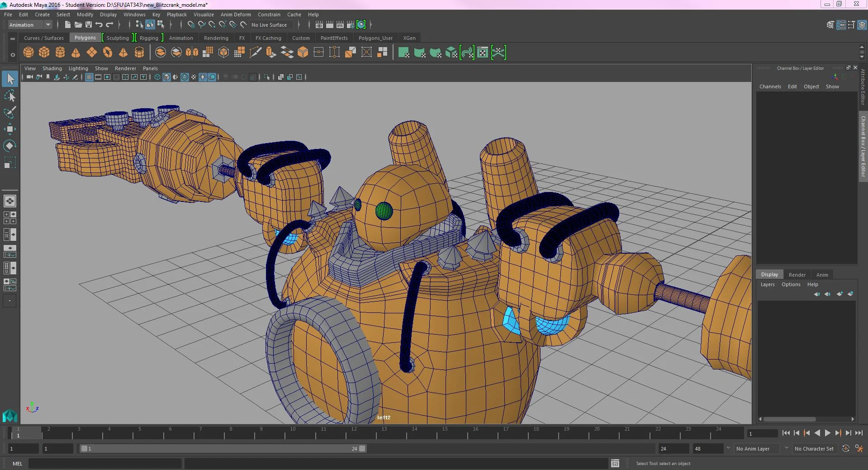868x470 pixels.
Task: Click the Redo arrow icon
Action: tap(109, 24)
